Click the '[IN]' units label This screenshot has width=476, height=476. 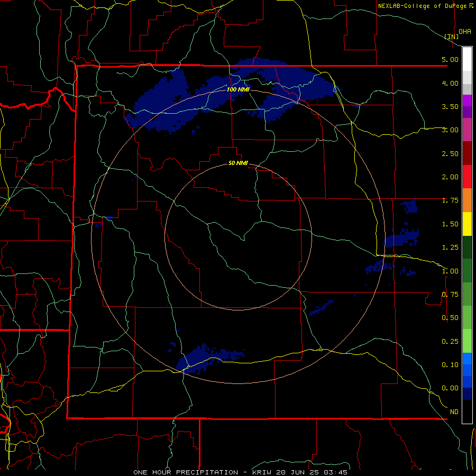pos(452,36)
